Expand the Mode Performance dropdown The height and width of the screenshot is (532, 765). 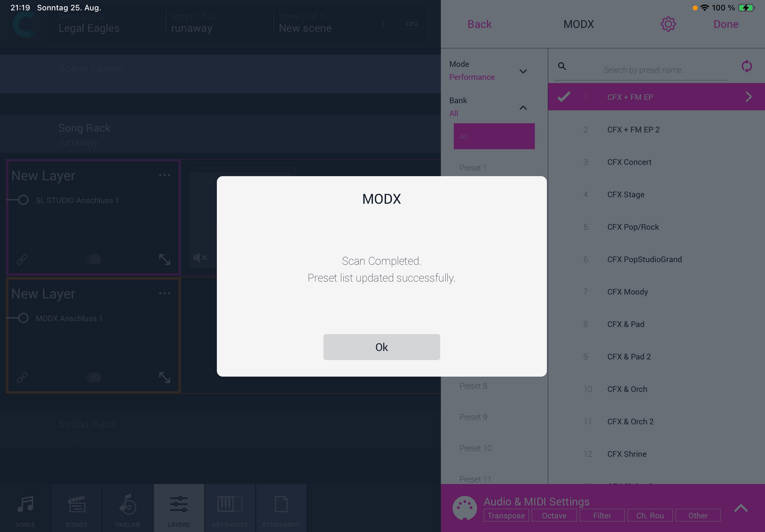tap(523, 71)
